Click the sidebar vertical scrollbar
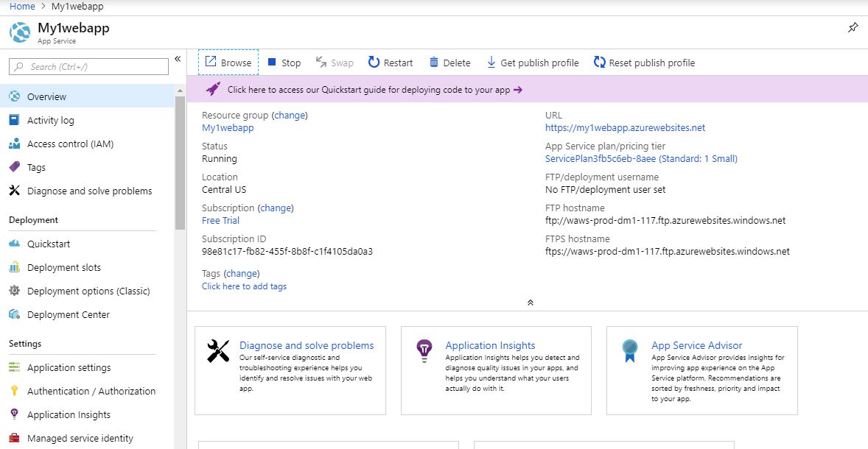Image resolution: width=868 pixels, height=449 pixels. pyautogui.click(x=180, y=162)
